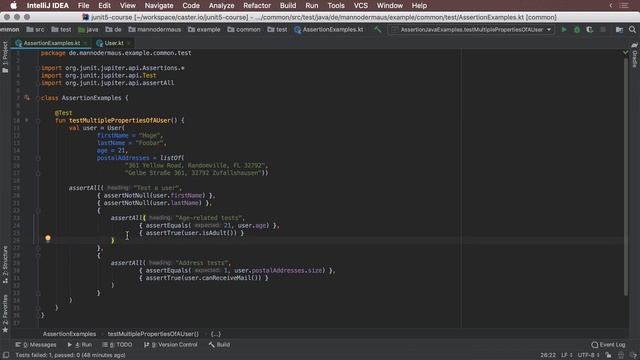Open the Run tool window button
Screen dimensions: 640x360
(80, 345)
